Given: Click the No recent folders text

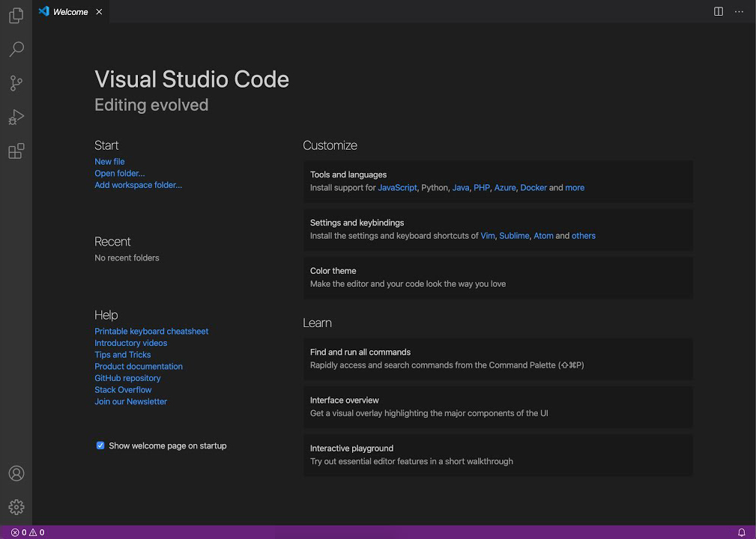Looking at the screenshot, I should click(127, 258).
